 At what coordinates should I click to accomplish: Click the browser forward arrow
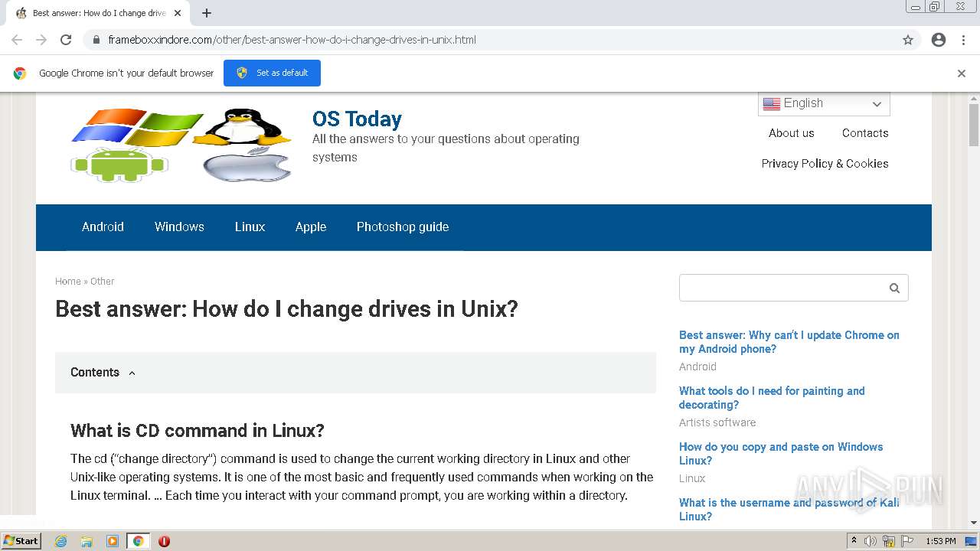41,40
